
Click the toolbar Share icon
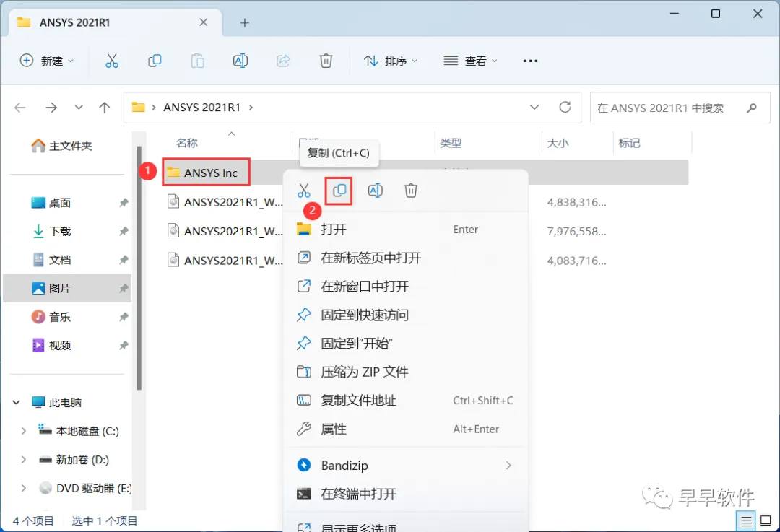tap(283, 61)
